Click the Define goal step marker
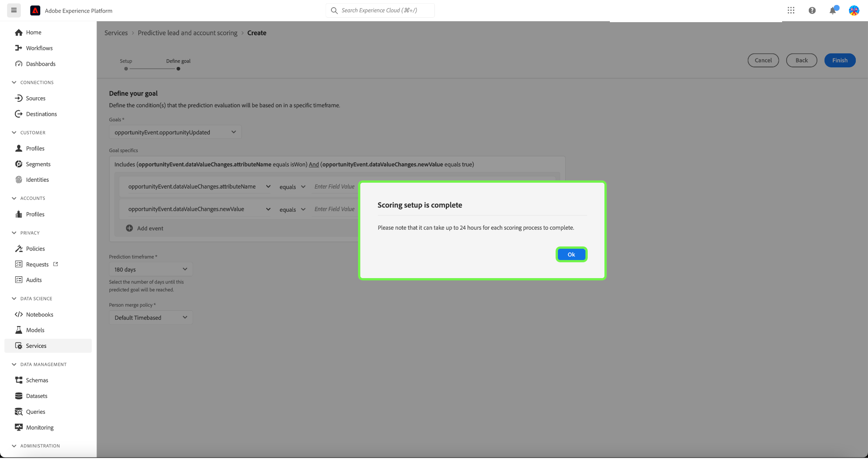This screenshot has height=459, width=868. tap(179, 69)
